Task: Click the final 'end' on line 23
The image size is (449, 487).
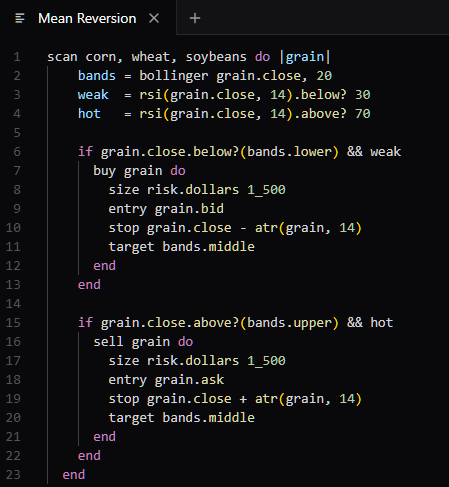Action: coord(74,475)
